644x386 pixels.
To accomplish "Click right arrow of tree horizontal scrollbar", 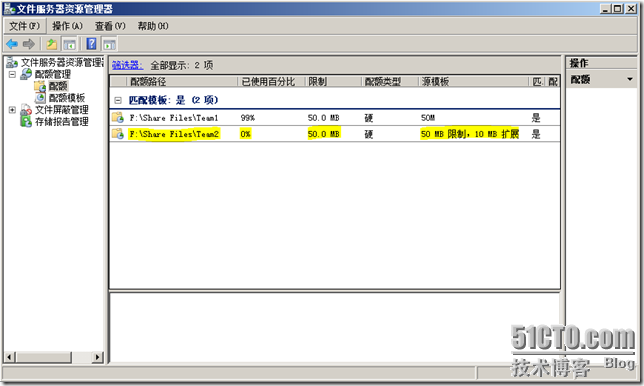I will click(x=97, y=357).
